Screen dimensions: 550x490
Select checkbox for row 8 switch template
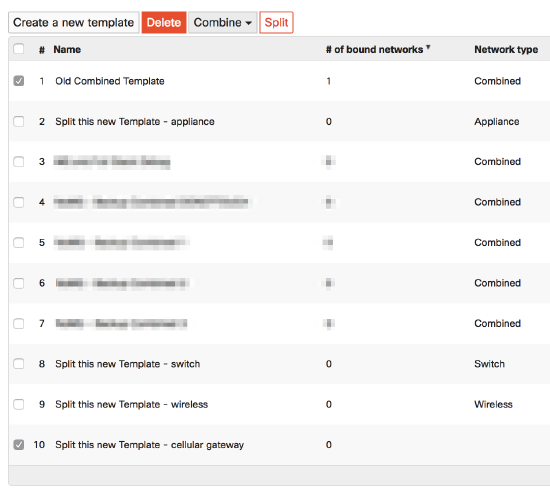pos(19,364)
